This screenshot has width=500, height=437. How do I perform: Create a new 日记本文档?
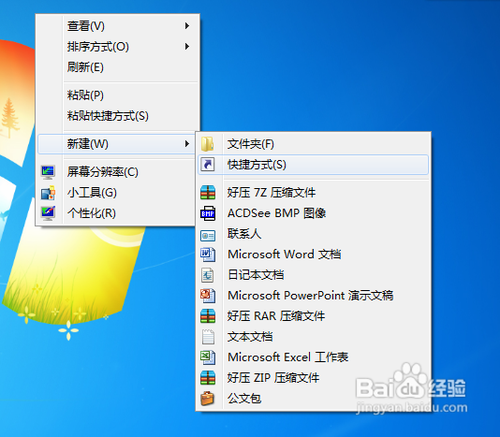point(313,275)
